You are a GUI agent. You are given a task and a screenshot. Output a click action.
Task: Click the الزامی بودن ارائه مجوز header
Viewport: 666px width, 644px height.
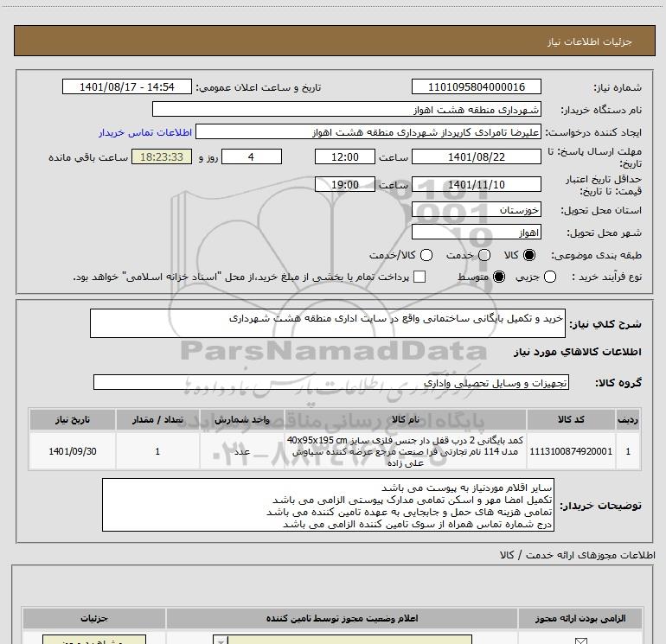click(x=580, y=618)
